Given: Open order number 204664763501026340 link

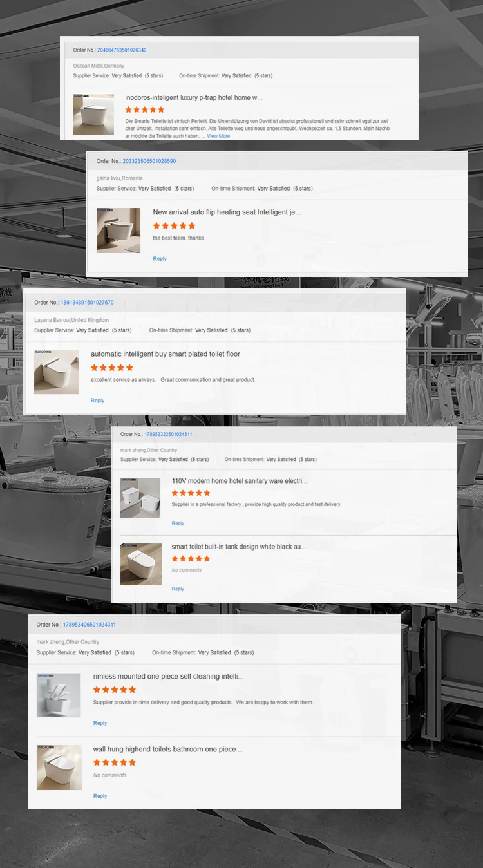Looking at the screenshot, I should click(x=121, y=50).
